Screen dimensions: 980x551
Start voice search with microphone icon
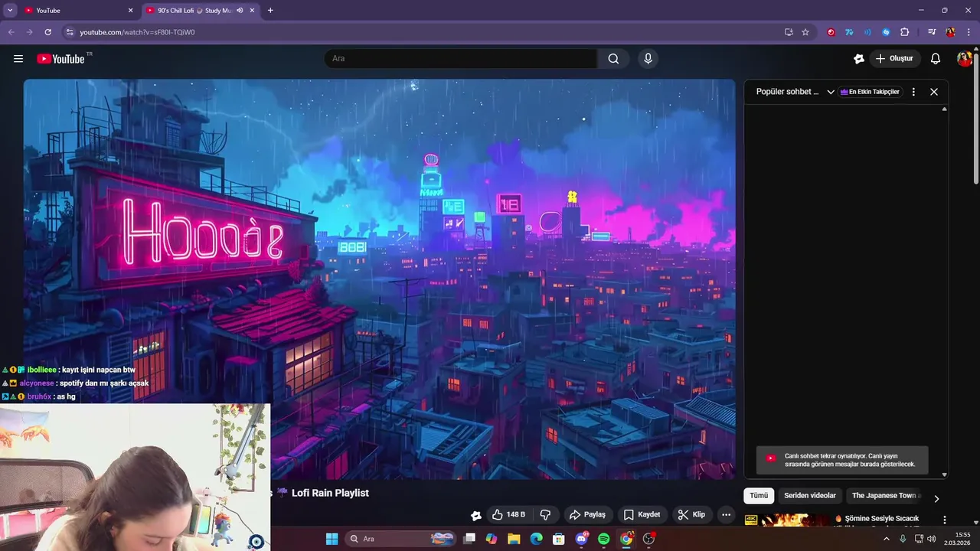[648, 59]
